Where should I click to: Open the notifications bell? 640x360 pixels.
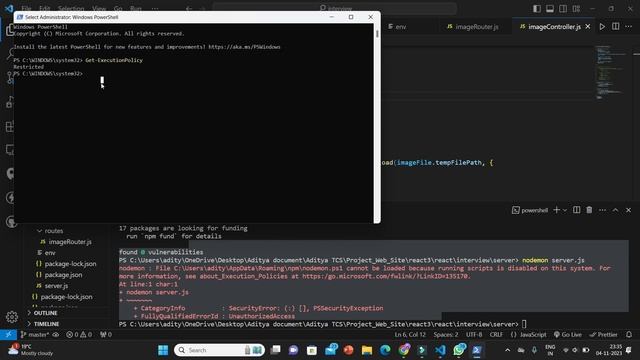click(629, 334)
